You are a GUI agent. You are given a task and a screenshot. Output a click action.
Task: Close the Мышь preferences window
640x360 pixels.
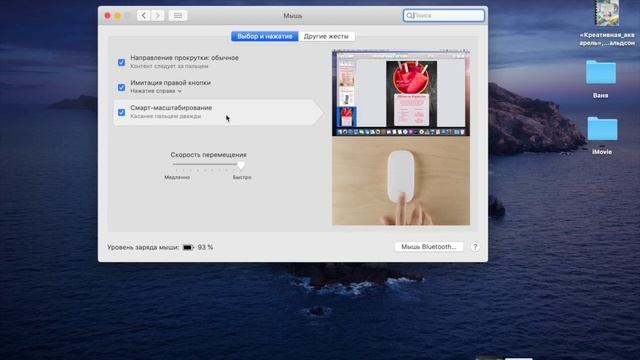click(107, 16)
